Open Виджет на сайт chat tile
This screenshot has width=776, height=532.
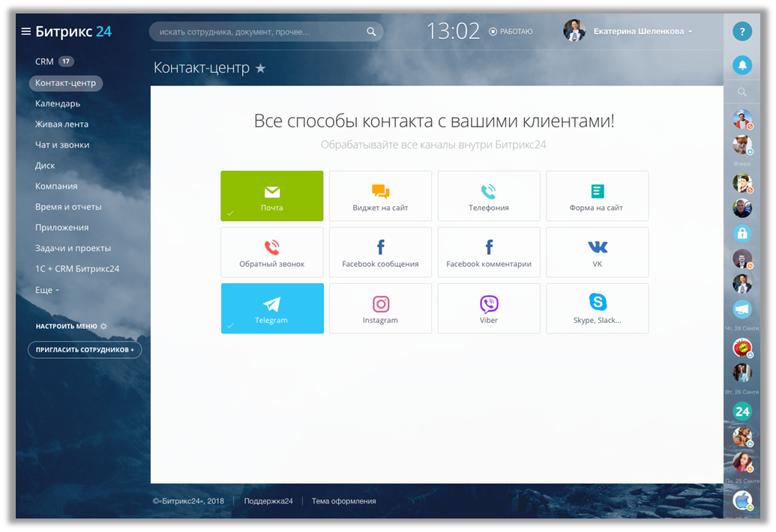[x=380, y=196]
